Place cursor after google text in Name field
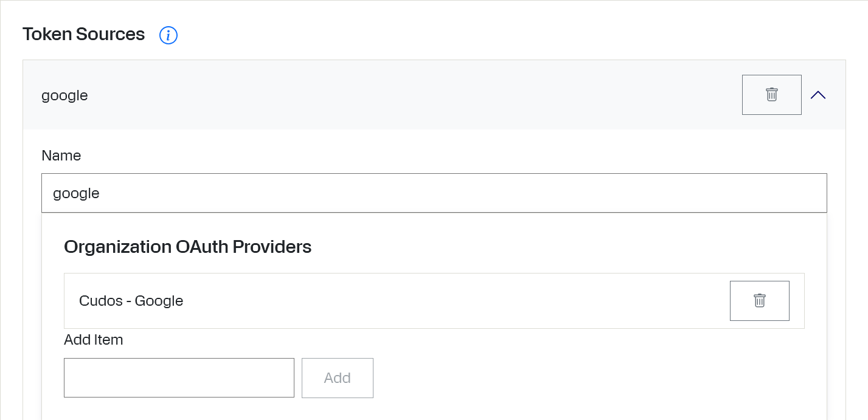Viewport: 868px width, 420px height. point(101,193)
